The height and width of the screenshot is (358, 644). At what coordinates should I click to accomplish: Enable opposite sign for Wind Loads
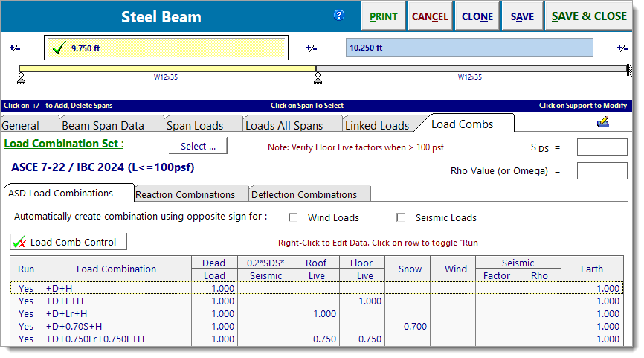[x=293, y=217]
